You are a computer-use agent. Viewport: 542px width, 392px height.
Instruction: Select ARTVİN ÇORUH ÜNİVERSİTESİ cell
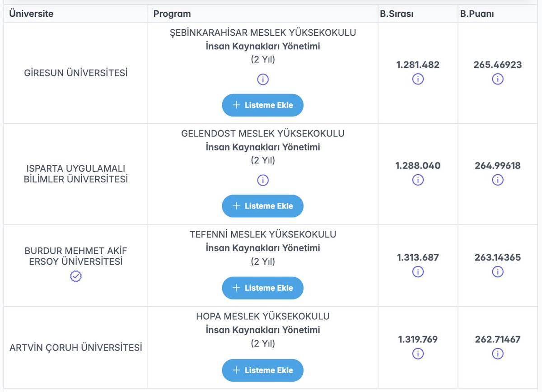tap(76, 348)
